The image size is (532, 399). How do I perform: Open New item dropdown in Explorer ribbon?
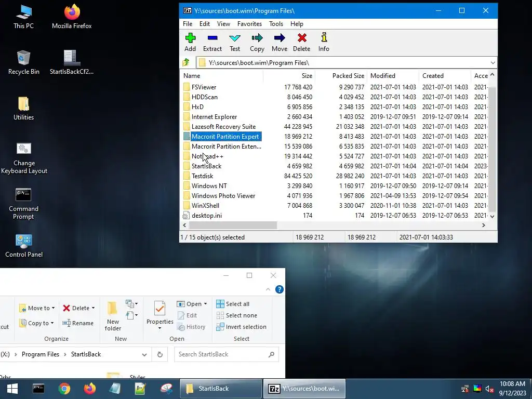click(131, 303)
